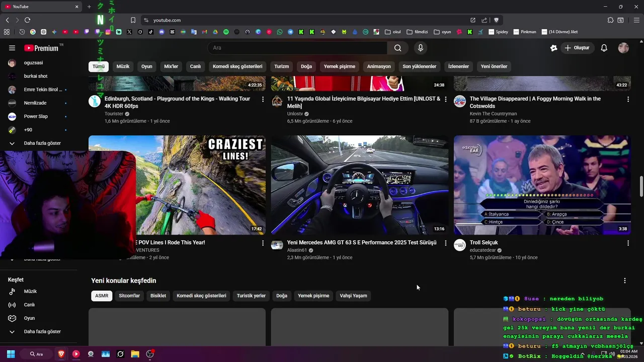Select the 'Müzik' filter chip

123,66
